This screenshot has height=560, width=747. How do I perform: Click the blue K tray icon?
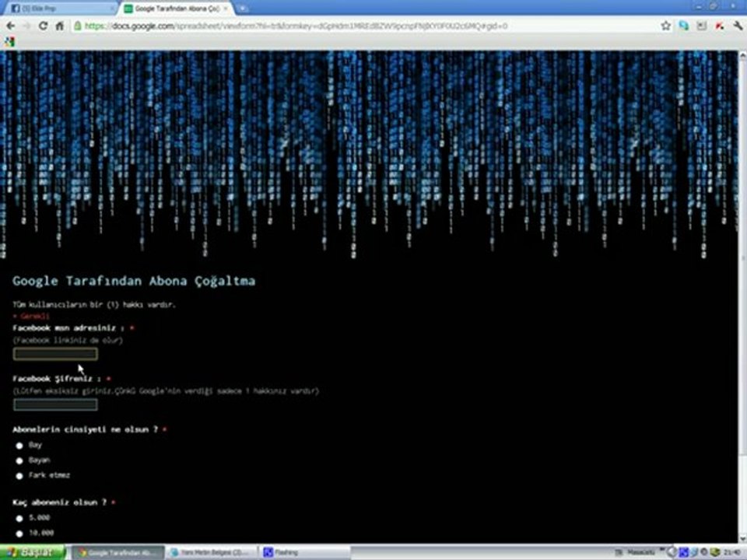pyautogui.click(x=684, y=552)
